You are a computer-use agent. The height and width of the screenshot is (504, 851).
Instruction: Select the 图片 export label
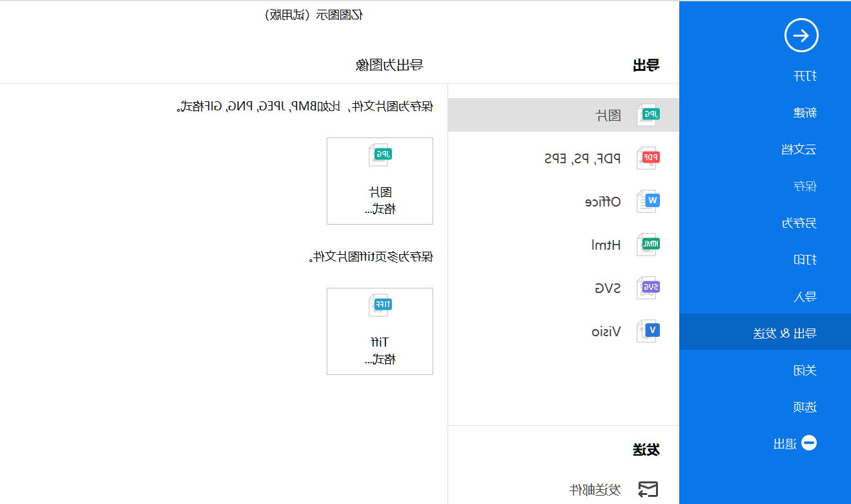tap(608, 116)
